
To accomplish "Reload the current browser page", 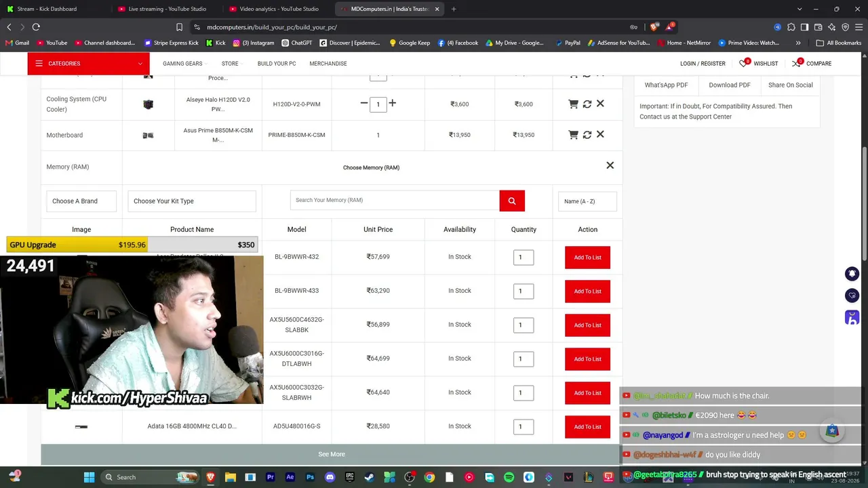I will pyautogui.click(x=36, y=27).
